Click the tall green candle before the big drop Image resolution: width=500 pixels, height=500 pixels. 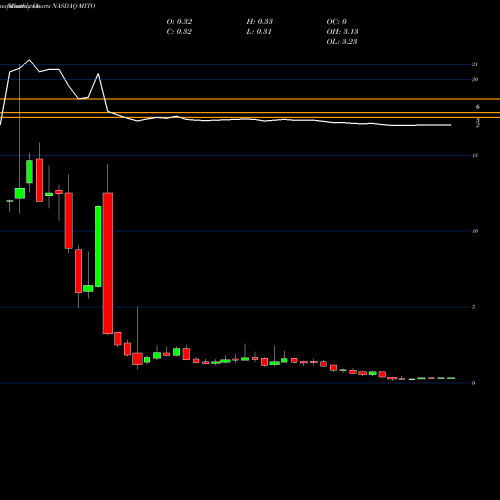[98, 246]
